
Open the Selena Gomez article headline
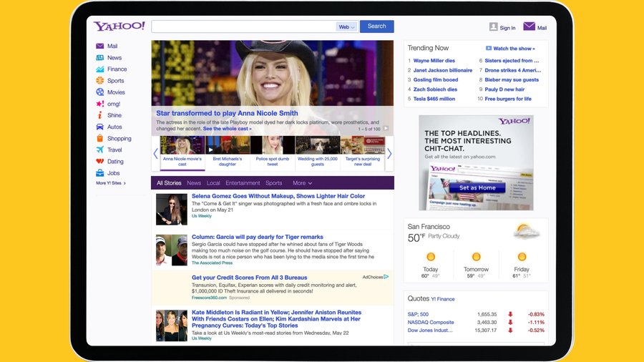coord(278,196)
